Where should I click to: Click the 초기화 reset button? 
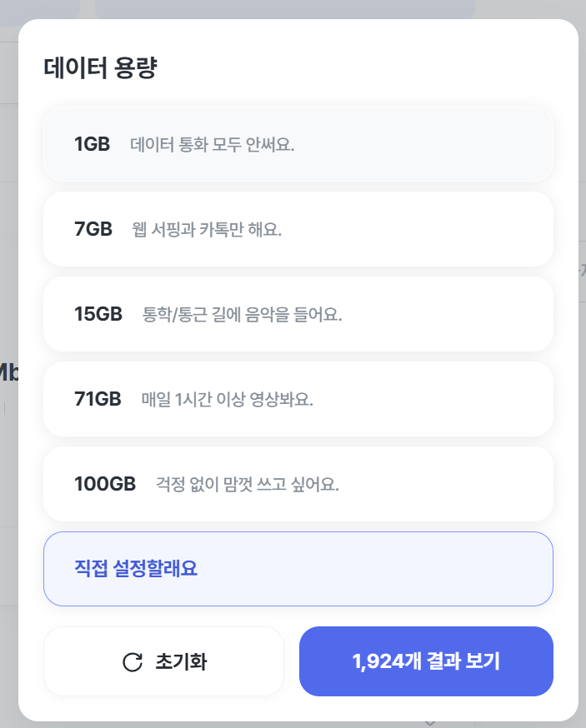click(x=163, y=661)
